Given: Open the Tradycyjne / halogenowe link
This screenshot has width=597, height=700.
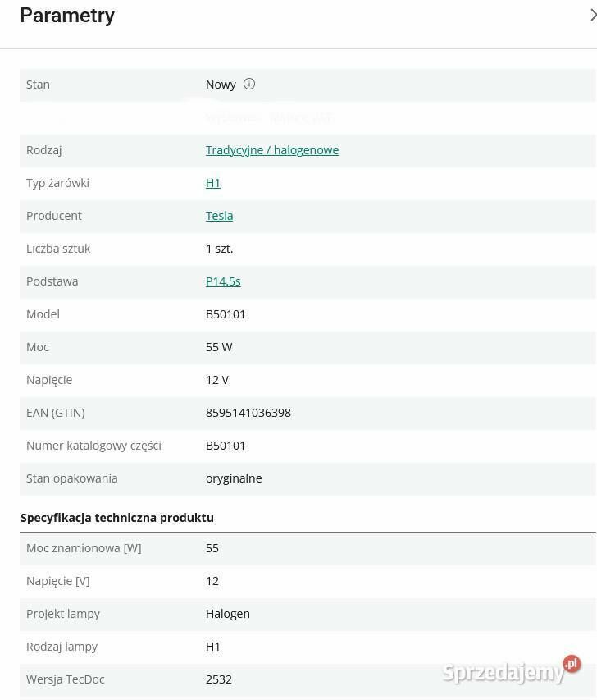Looking at the screenshot, I should (272, 150).
